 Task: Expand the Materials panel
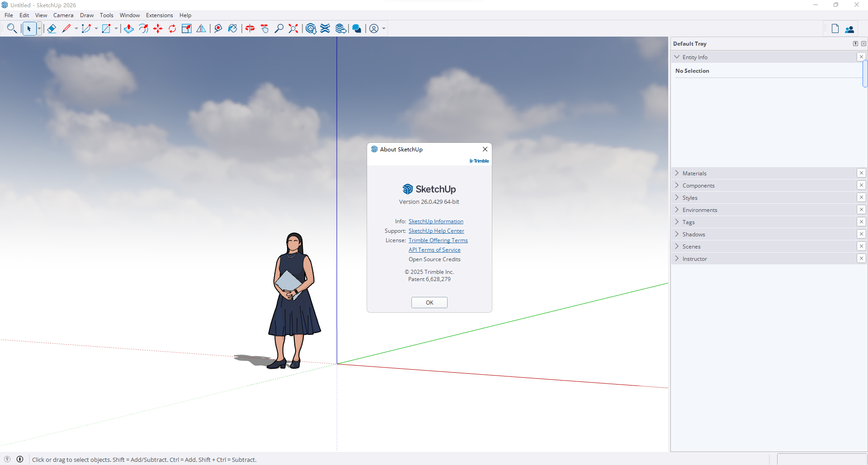pos(694,173)
